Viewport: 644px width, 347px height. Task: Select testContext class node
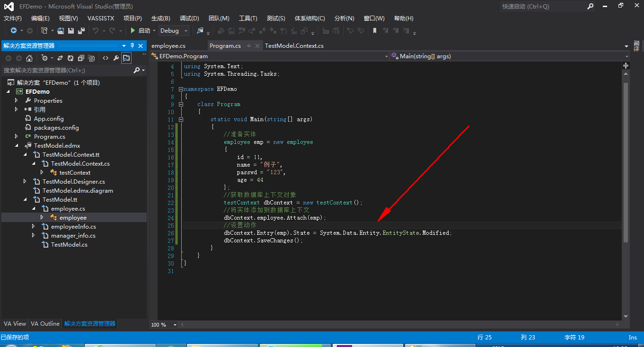pos(75,172)
